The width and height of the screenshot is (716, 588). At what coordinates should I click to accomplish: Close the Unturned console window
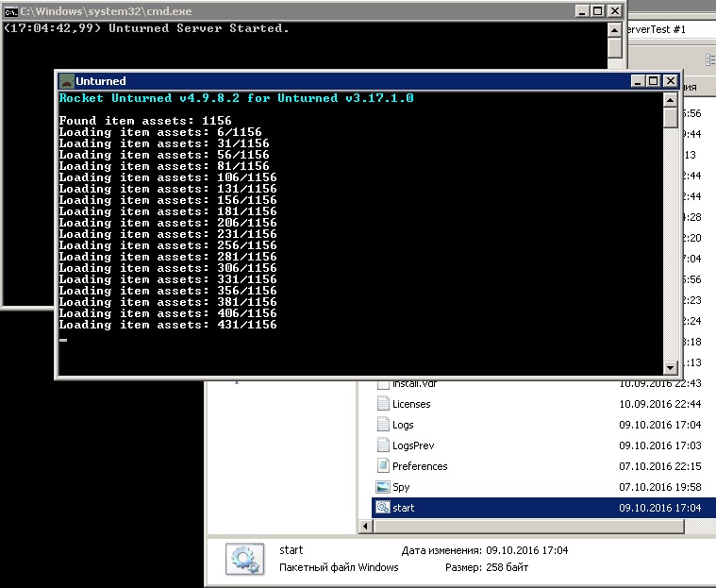(x=670, y=81)
